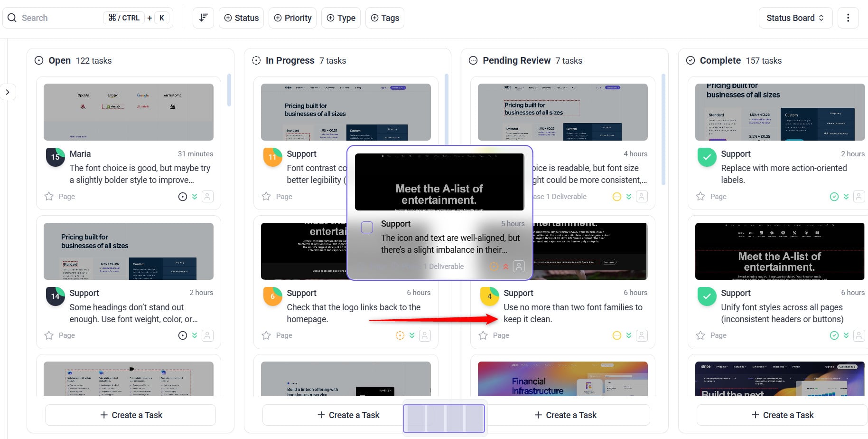Tick the checkbox on the dragged Support card
The width and height of the screenshot is (868, 439).
367,228
